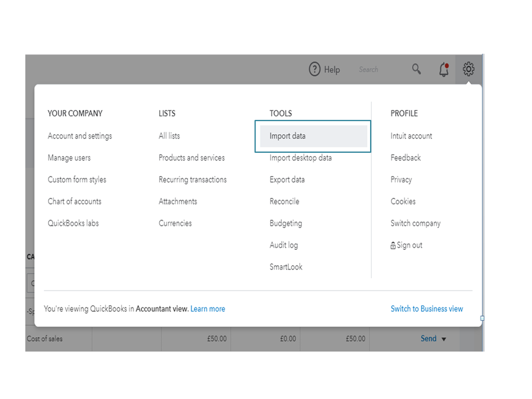
Task: Click the Sign out lock icon
Action: pos(393,246)
